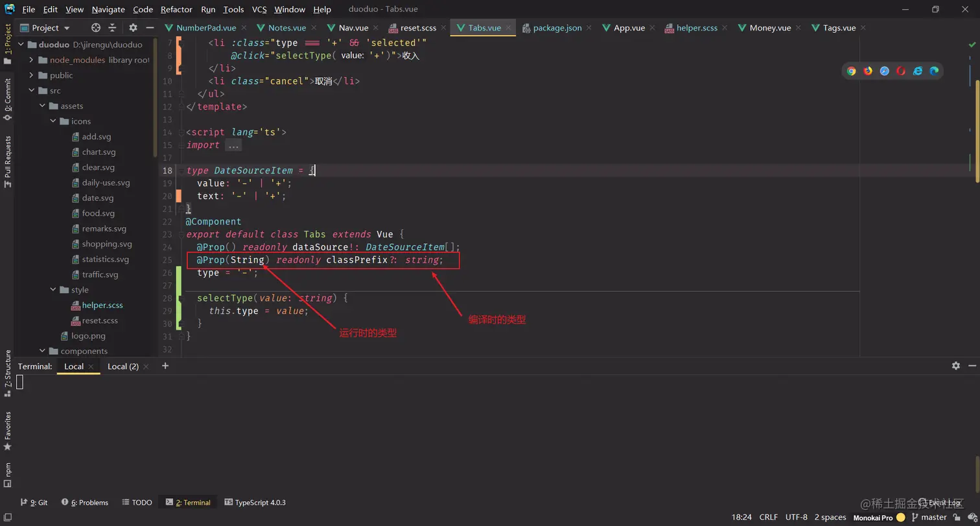Viewport: 980px width, 526px height.
Task: Change the CRLF line separator setting
Action: click(768, 518)
